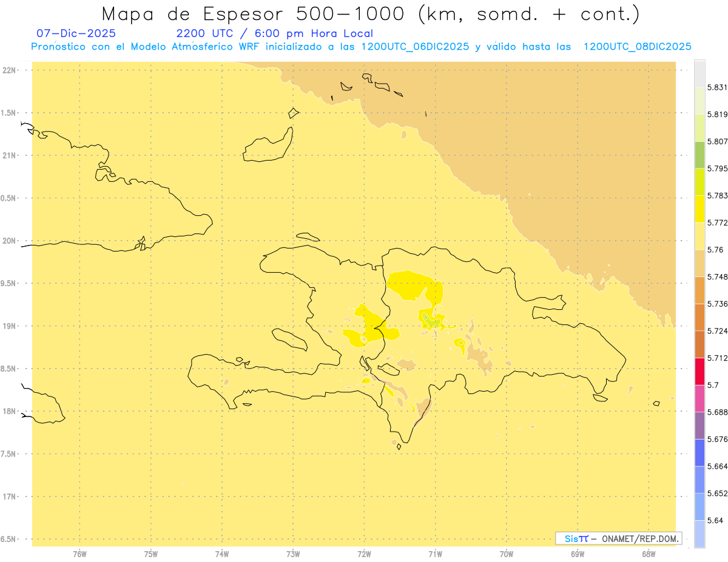The image size is (728, 562).
Task: Click the 'Pronostico con el Modelo Atmosferico WRF' line
Action: pyautogui.click(x=361, y=47)
